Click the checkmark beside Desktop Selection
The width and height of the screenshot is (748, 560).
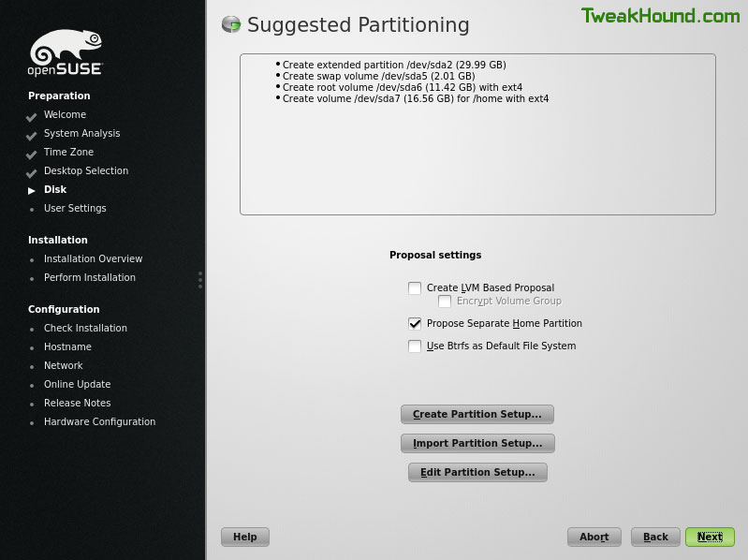point(32,173)
